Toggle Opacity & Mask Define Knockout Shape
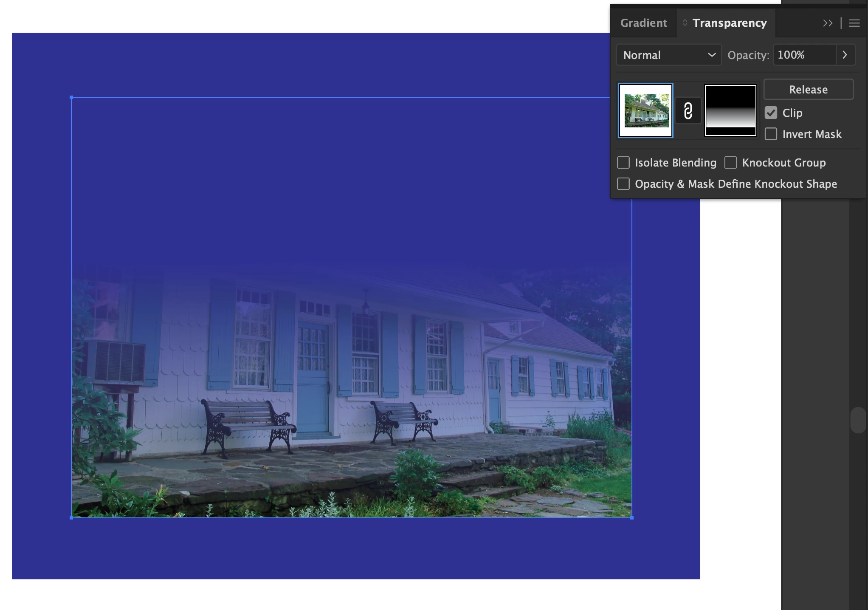Viewport: 868px width, 610px height. click(623, 184)
